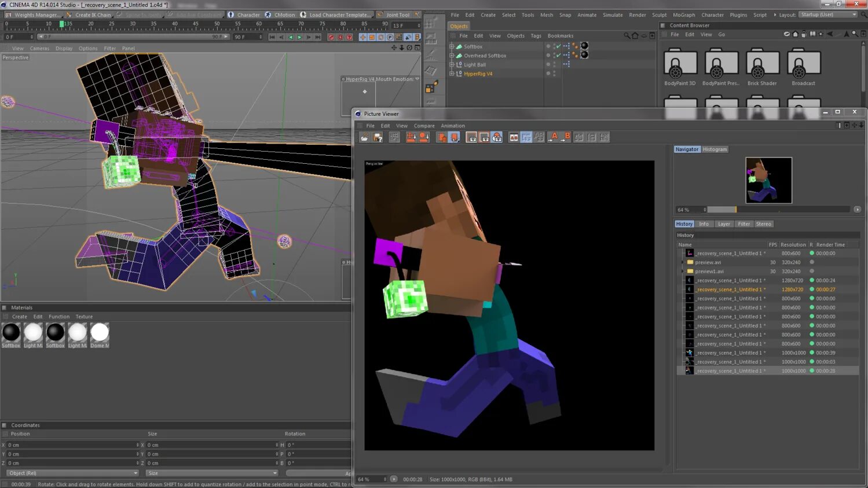This screenshot has height=488, width=868.
Task: Open the CMotion tool
Action: (x=280, y=14)
